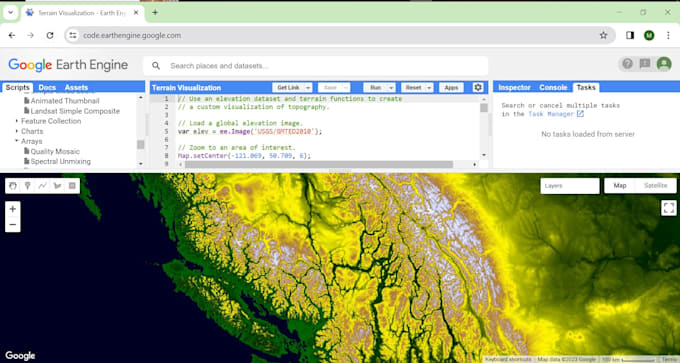680x363 pixels.
Task: Click the browser address bar
Action: pos(340,36)
